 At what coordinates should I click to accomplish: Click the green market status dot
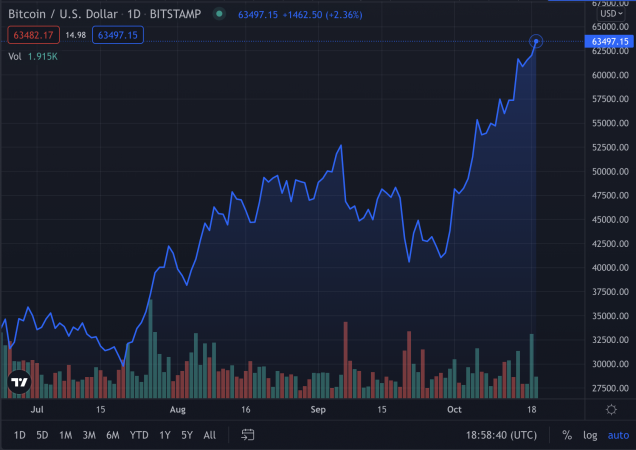219,14
